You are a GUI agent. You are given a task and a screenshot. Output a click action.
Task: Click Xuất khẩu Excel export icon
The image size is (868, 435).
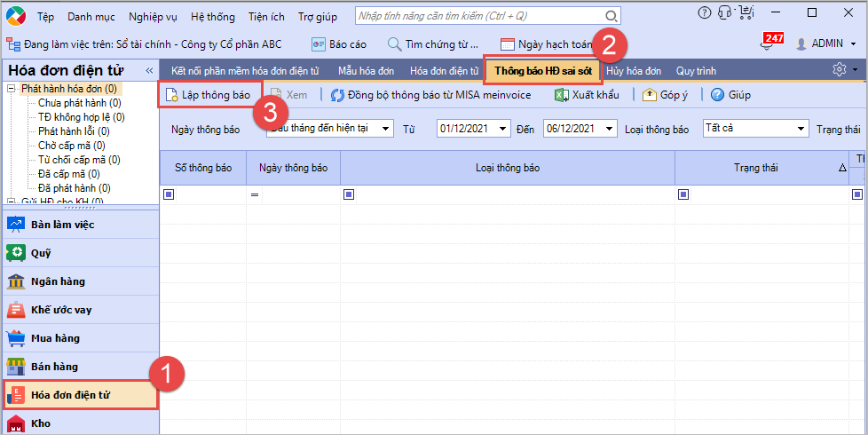561,95
